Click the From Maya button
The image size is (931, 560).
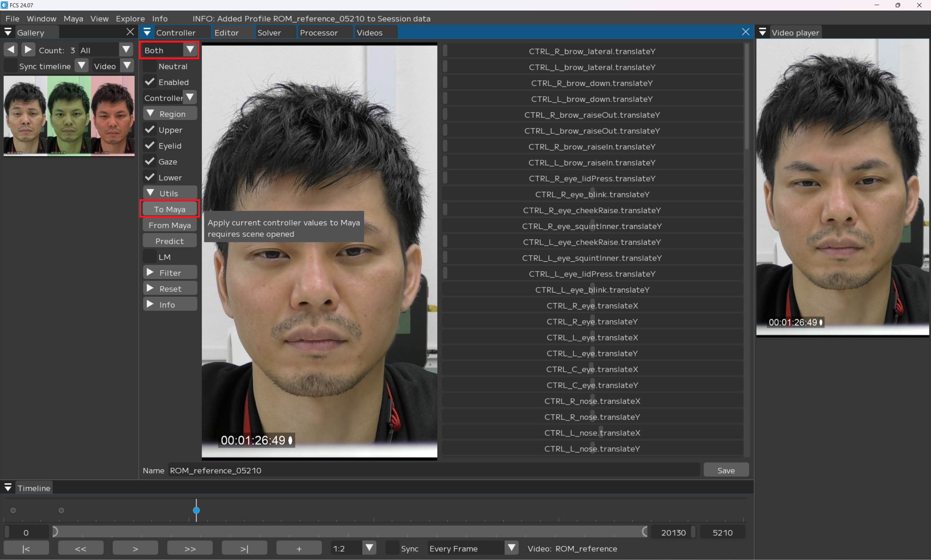[x=169, y=225]
